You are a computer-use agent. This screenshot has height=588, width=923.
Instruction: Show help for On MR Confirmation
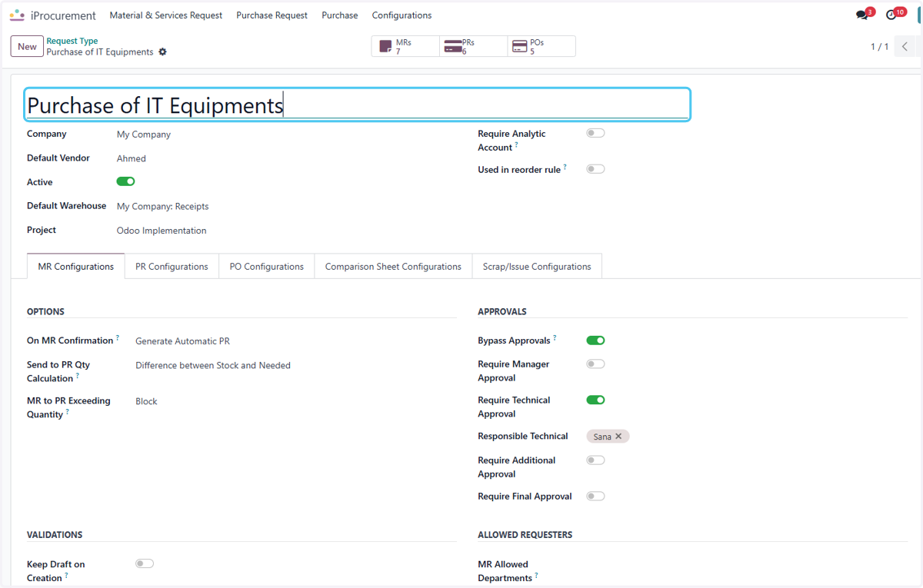click(x=118, y=338)
